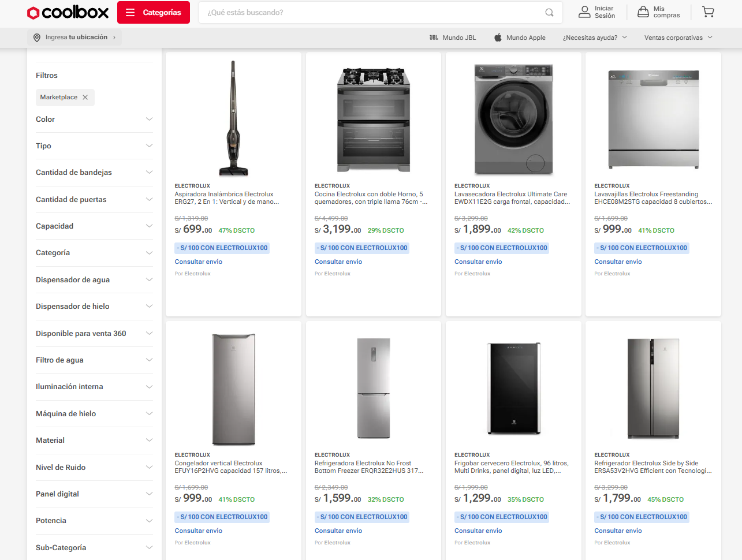Expand ¿Necesitas ayuda? dropdown
This screenshot has width=742, height=560.
pyautogui.click(x=595, y=38)
